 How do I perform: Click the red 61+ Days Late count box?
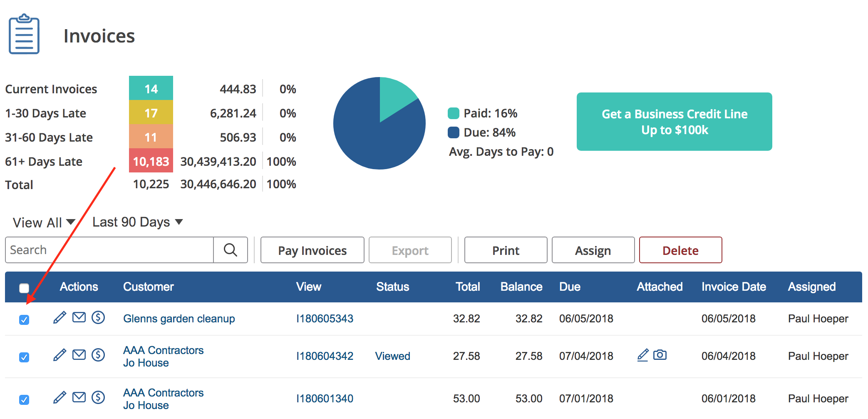click(x=151, y=161)
